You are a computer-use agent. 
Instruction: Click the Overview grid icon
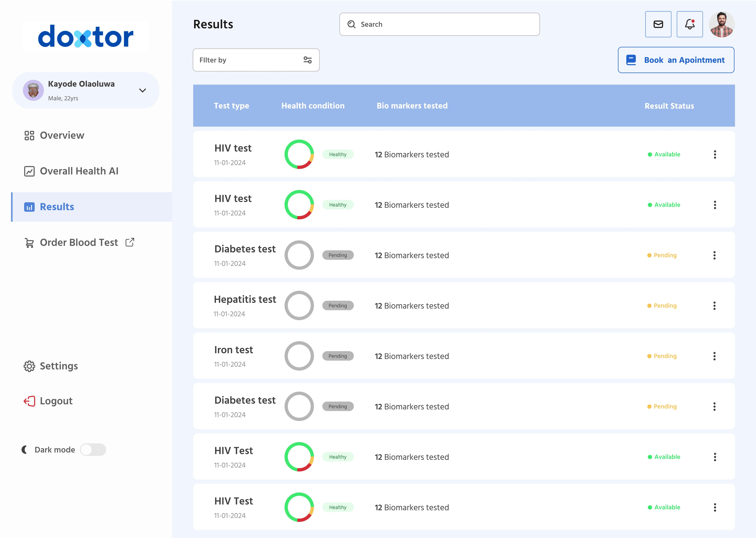click(30, 136)
